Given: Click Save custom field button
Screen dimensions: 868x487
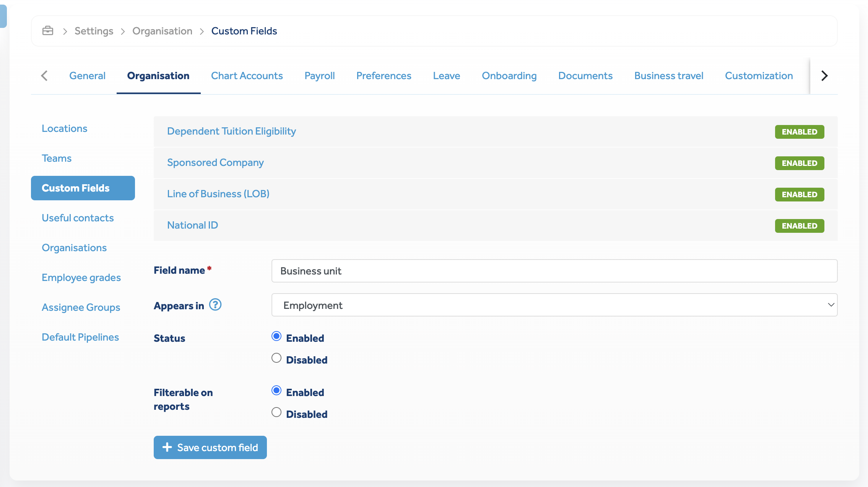Looking at the screenshot, I should pyautogui.click(x=210, y=447).
